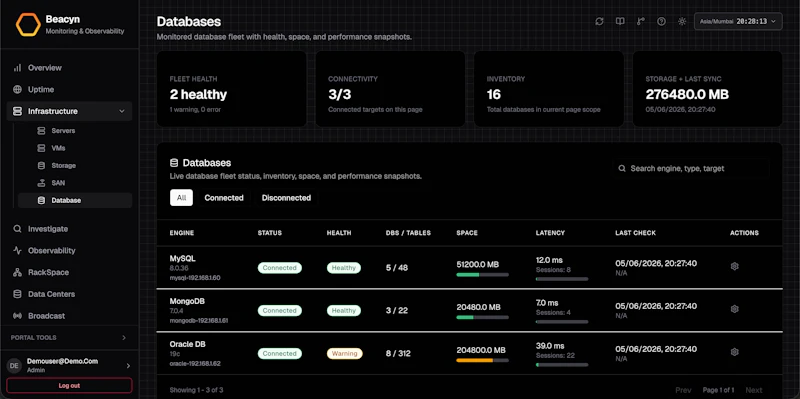Open Overview in the sidebar
Viewport: 800px width, 399px height.
coord(69,68)
